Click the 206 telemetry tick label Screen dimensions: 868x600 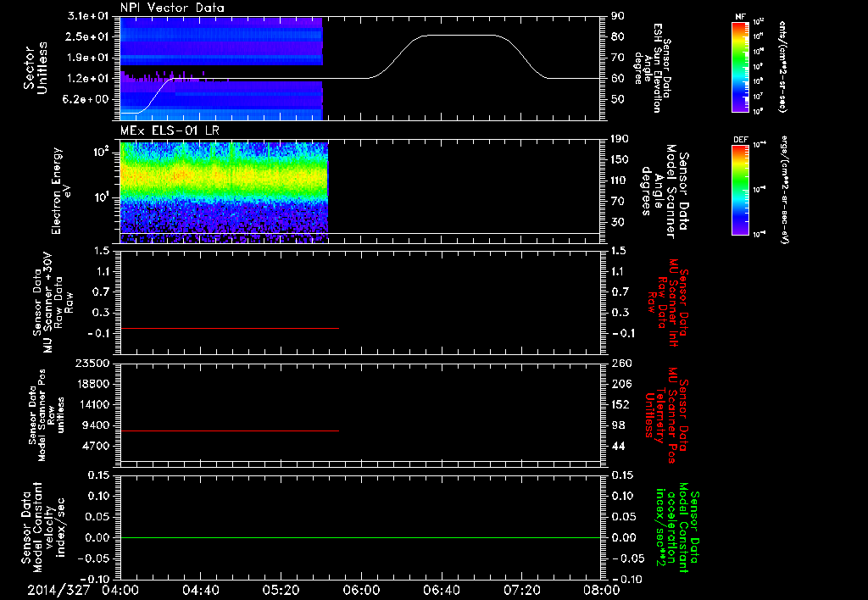[620, 384]
